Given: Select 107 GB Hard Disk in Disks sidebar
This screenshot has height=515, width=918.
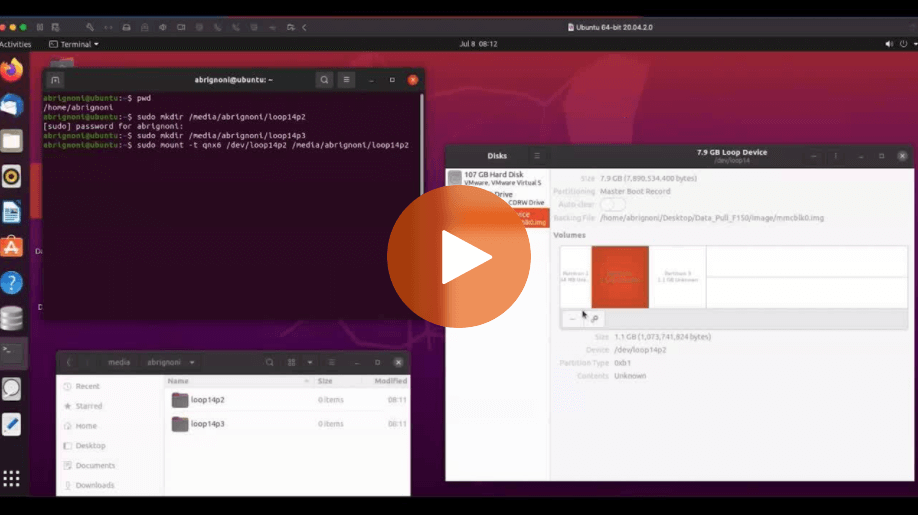Looking at the screenshot, I should pyautogui.click(x=497, y=178).
